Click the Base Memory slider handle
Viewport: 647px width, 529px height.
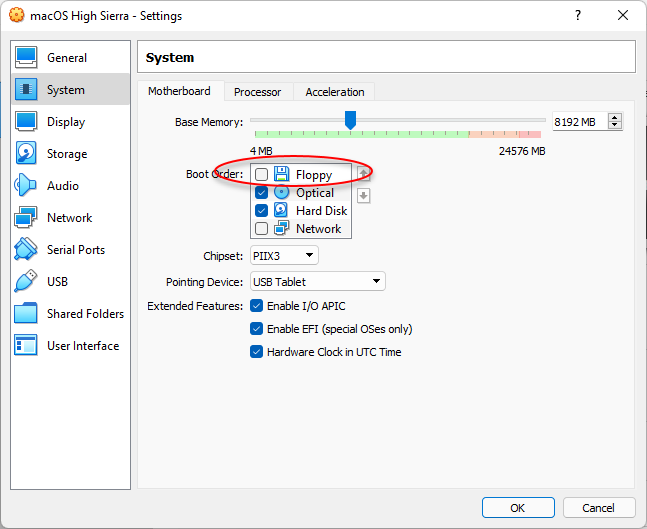(350, 120)
